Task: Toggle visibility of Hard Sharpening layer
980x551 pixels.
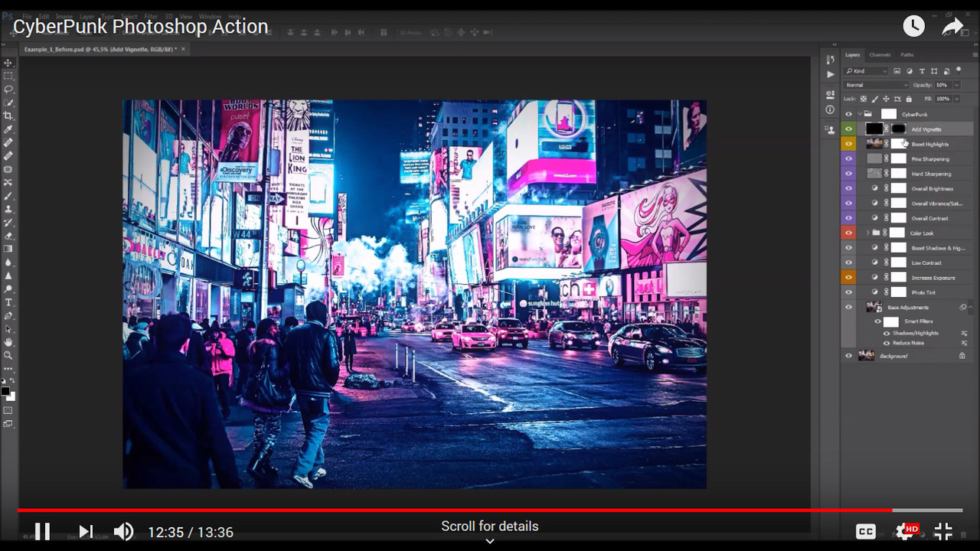Action: click(x=848, y=174)
